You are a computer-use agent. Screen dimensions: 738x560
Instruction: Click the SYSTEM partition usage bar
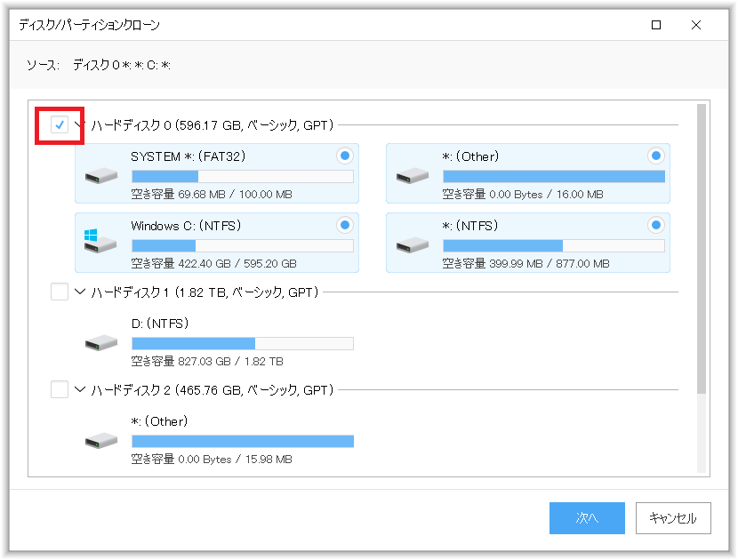(243, 177)
